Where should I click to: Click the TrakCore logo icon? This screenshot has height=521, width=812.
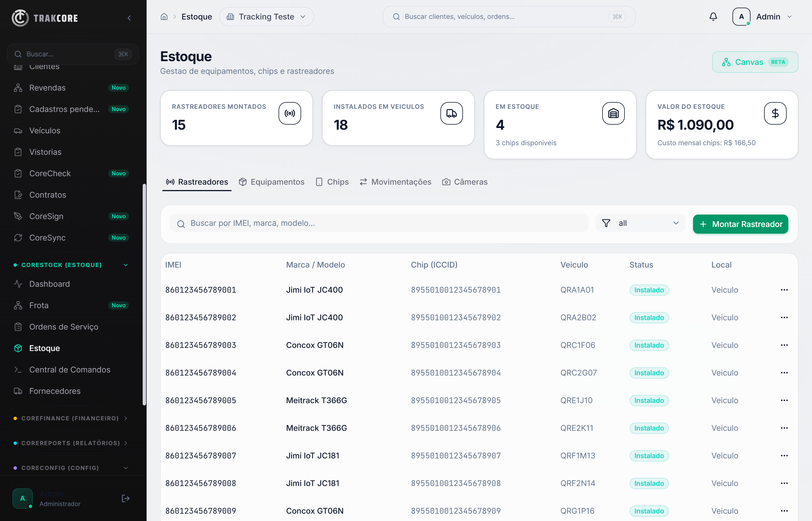(x=20, y=18)
